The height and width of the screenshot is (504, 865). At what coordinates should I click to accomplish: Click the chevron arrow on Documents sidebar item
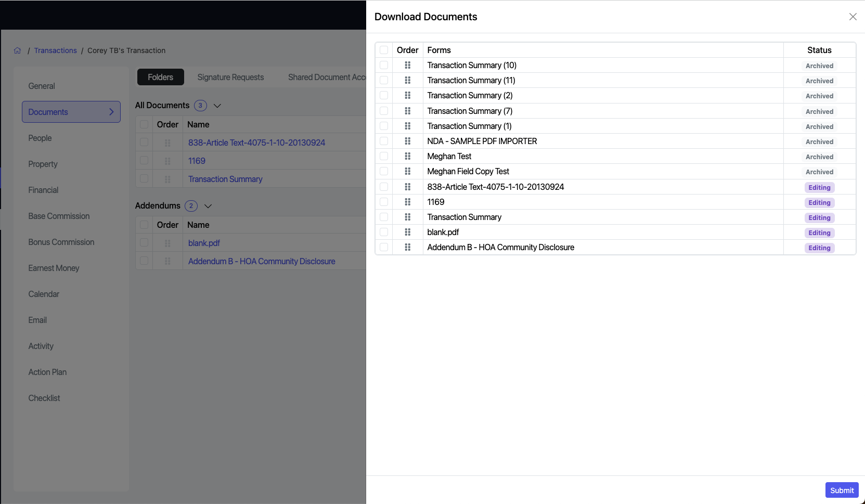tap(111, 112)
